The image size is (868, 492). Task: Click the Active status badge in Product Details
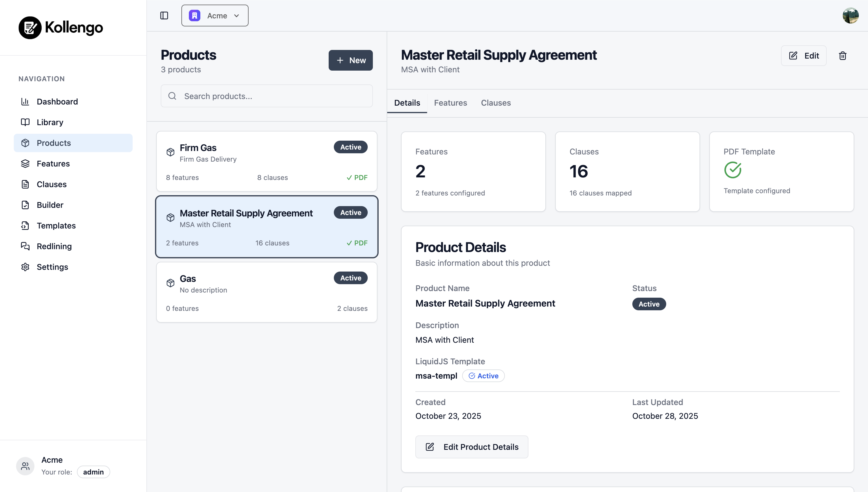[648, 304]
